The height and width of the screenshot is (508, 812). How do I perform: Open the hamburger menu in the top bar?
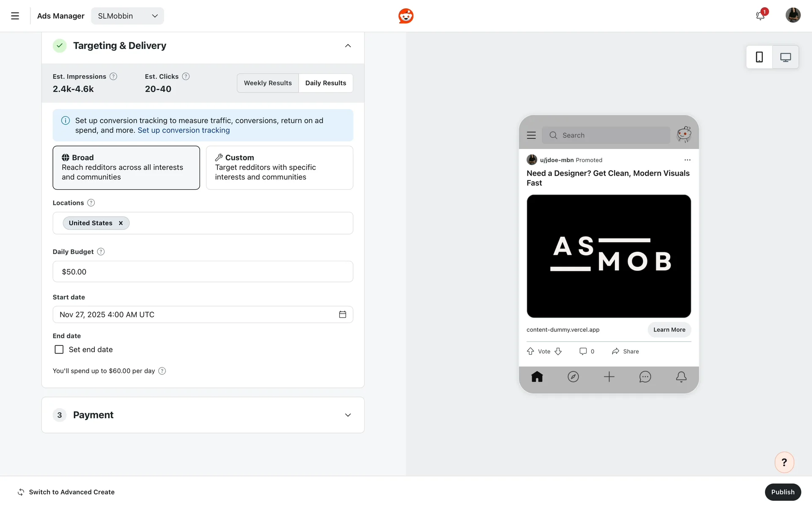(x=15, y=16)
